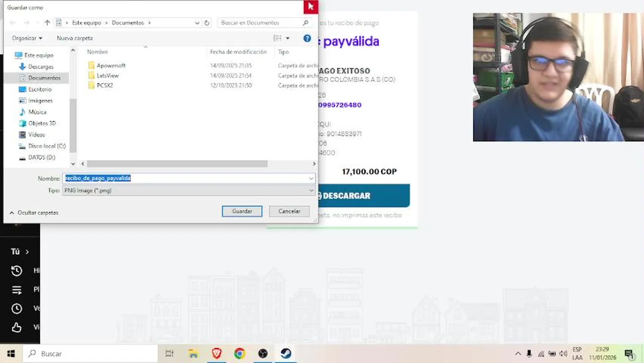Expand the Tú section in the sidebar
Viewport: 644px width, 363px height.
coord(20,252)
